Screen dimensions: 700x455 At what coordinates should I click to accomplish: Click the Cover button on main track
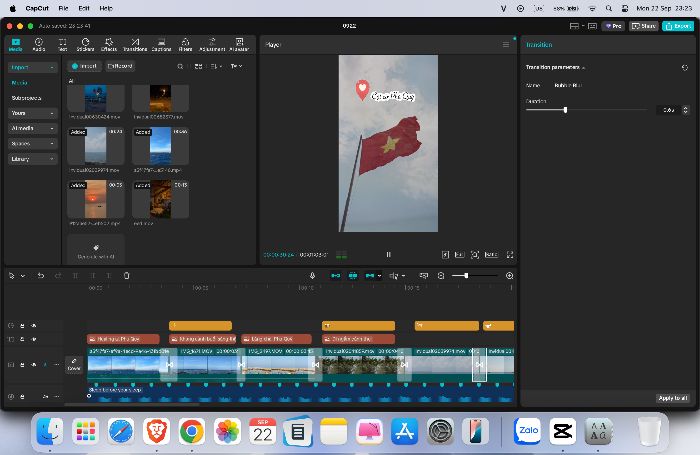pyautogui.click(x=74, y=364)
